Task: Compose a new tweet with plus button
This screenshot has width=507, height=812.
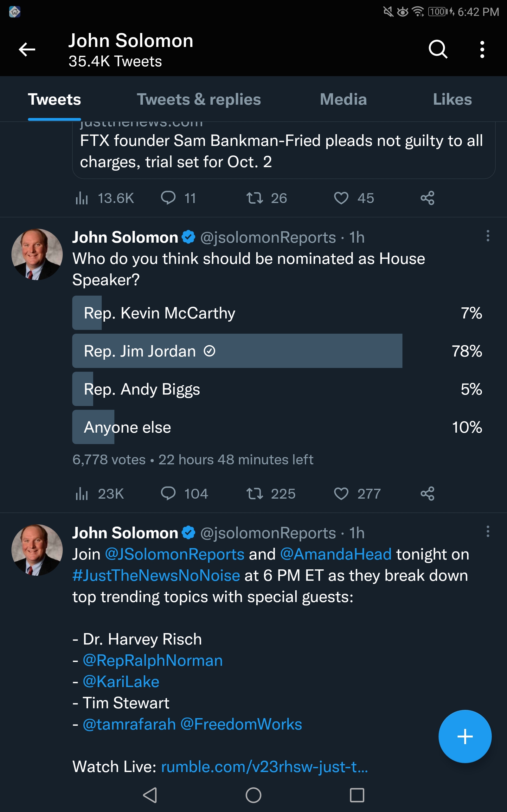Action: [x=465, y=737]
